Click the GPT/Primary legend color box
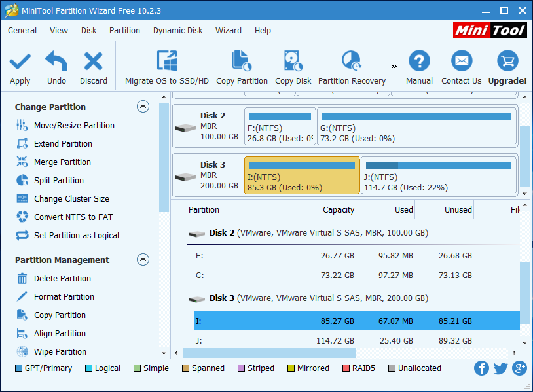Image resolution: width=533 pixels, height=392 pixels. point(19,368)
